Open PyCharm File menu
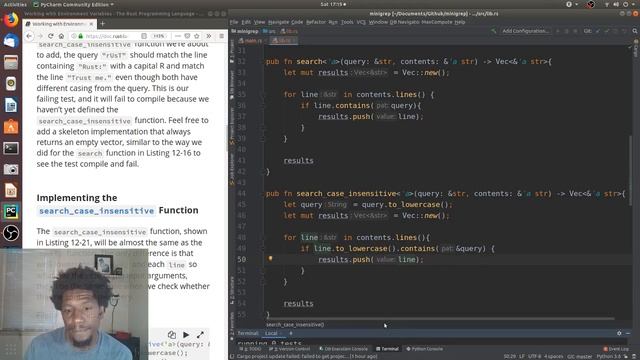The height and width of the screenshot is (360, 640). (234, 22)
